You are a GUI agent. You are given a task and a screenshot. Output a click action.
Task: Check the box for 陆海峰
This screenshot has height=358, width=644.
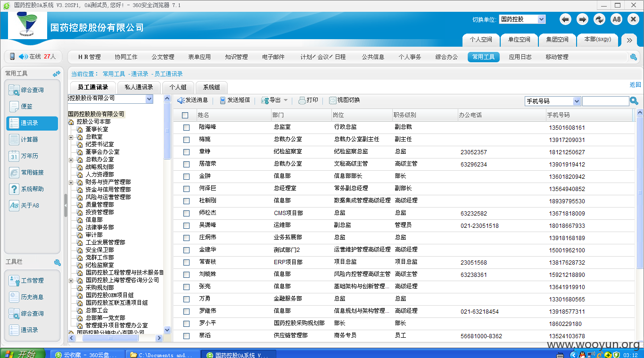tap(186, 127)
